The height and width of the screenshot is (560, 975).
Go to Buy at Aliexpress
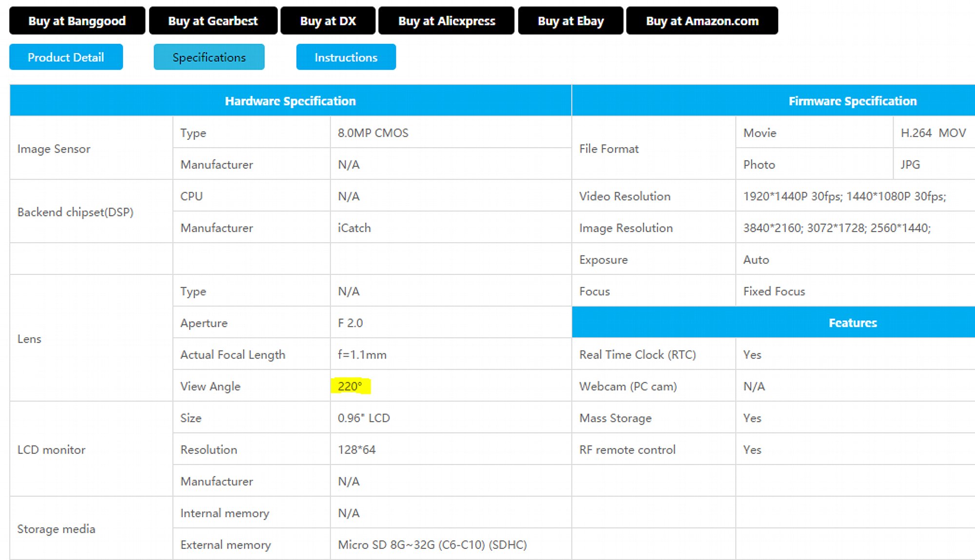tap(446, 21)
